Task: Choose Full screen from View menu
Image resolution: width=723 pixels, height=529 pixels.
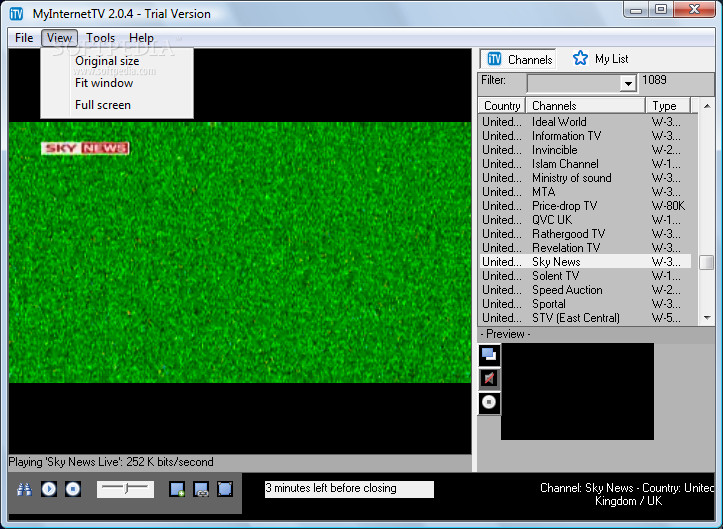Action: 117,105
